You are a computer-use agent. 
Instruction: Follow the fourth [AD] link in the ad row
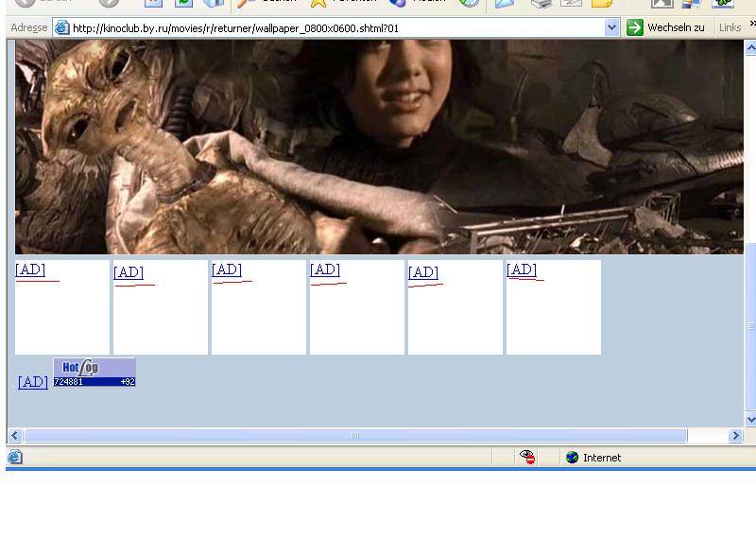[325, 269]
